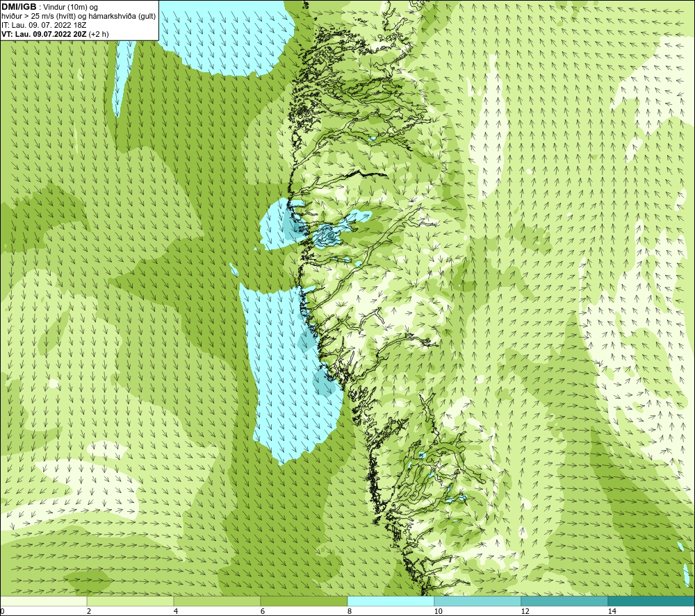Screen dimensions: 695x616
Task: Click the legend label '2'
Action: click(89, 611)
